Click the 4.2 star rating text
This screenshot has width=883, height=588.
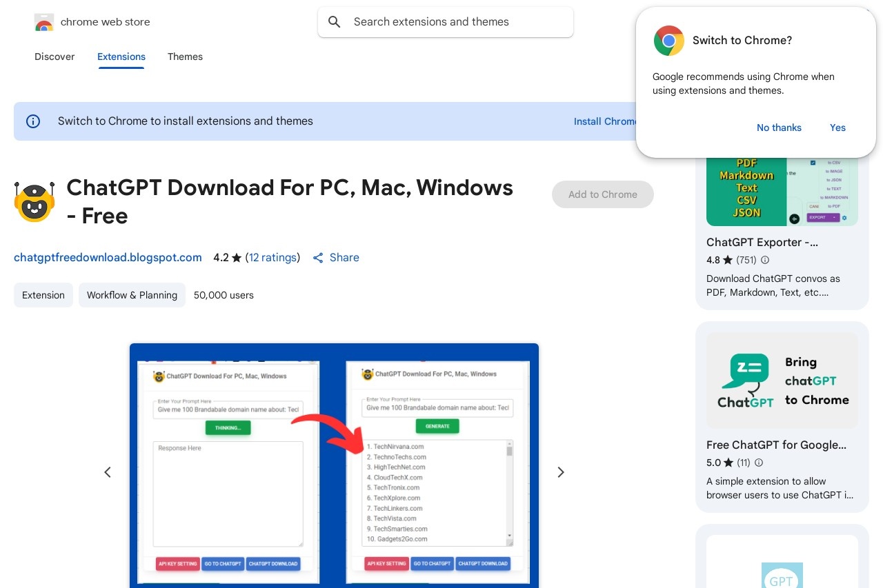pyautogui.click(x=227, y=258)
